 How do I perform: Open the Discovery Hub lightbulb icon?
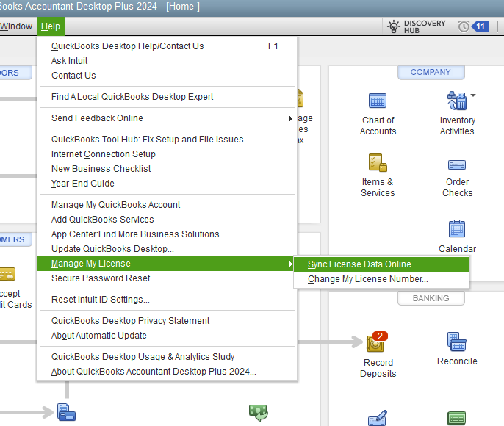[394, 26]
